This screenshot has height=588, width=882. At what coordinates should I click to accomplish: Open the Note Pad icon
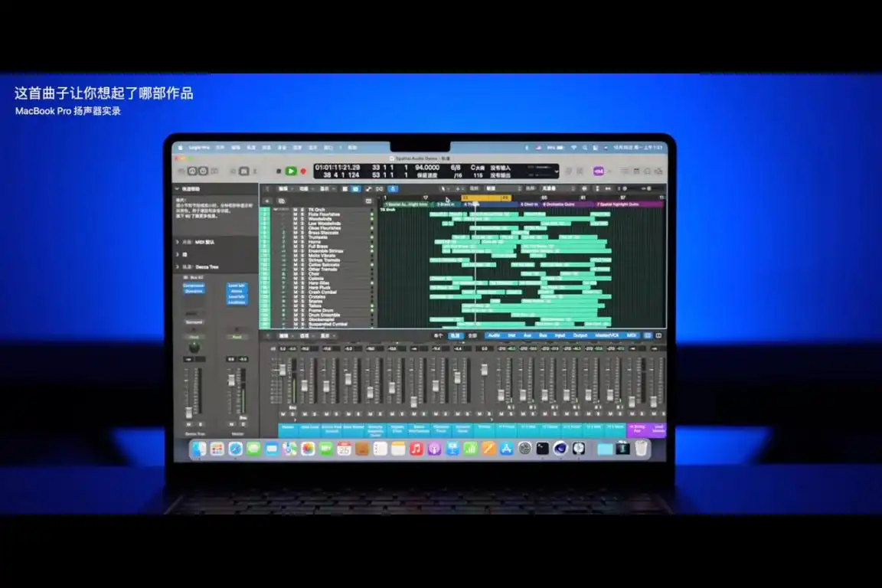[x=636, y=171]
